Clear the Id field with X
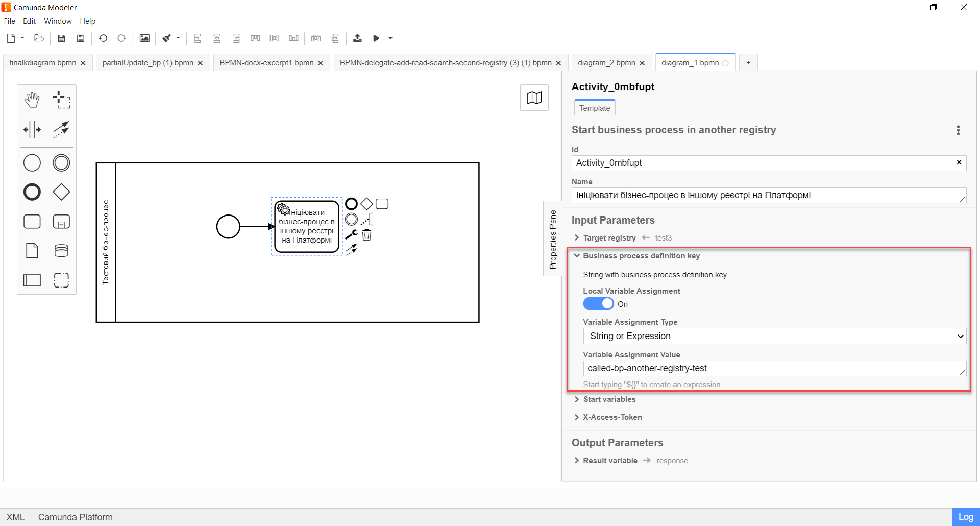Viewport: 980px width, 526px height. 959,162
